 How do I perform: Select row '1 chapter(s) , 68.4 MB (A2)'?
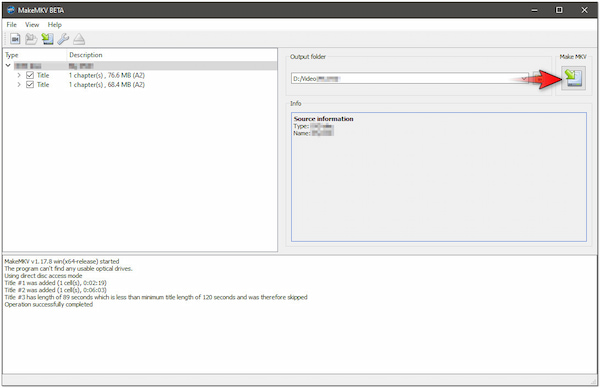click(107, 85)
